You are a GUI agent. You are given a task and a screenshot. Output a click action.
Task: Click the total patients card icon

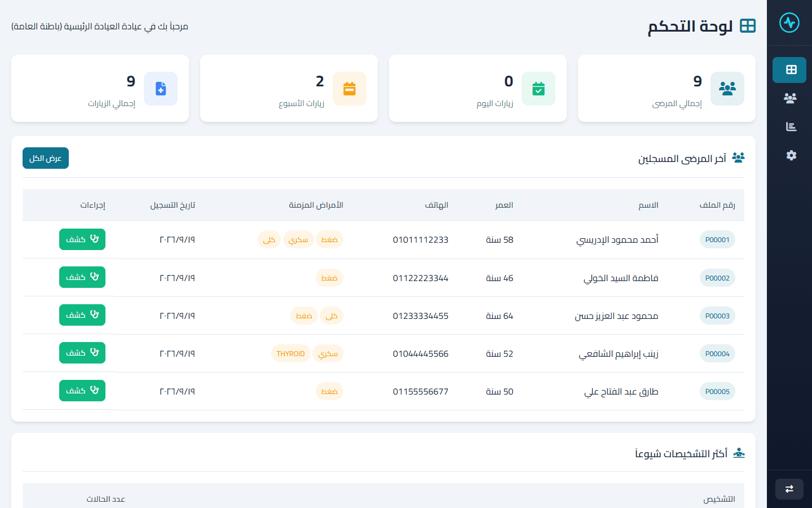pyautogui.click(x=727, y=89)
